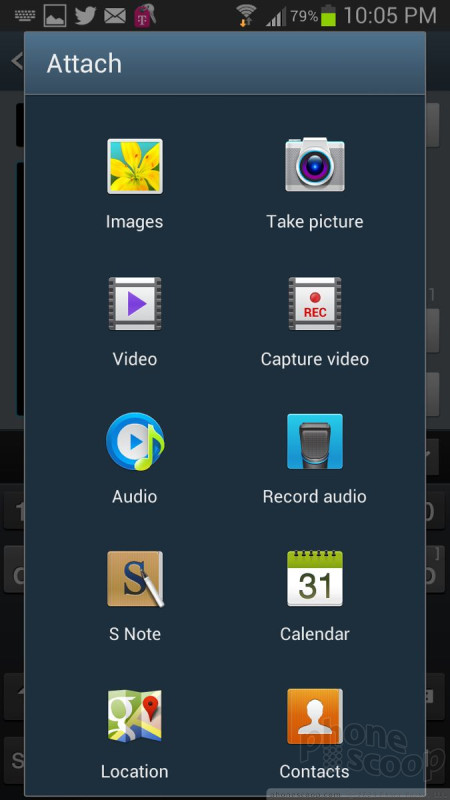Tap the keyboard indicator icon in status bar
This screenshot has width=450, height=800.
coord(24,16)
